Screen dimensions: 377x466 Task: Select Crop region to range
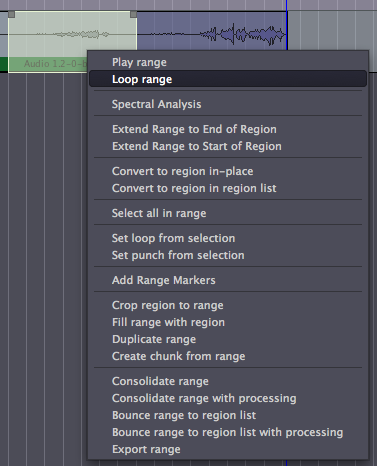[228, 305]
